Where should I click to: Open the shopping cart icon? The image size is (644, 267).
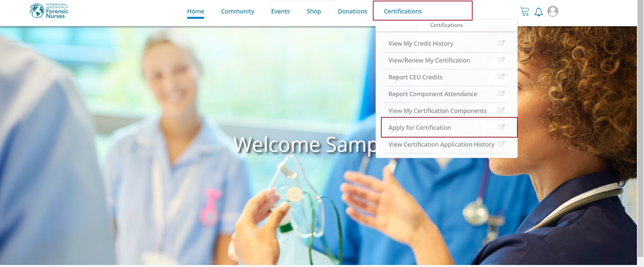click(x=524, y=11)
